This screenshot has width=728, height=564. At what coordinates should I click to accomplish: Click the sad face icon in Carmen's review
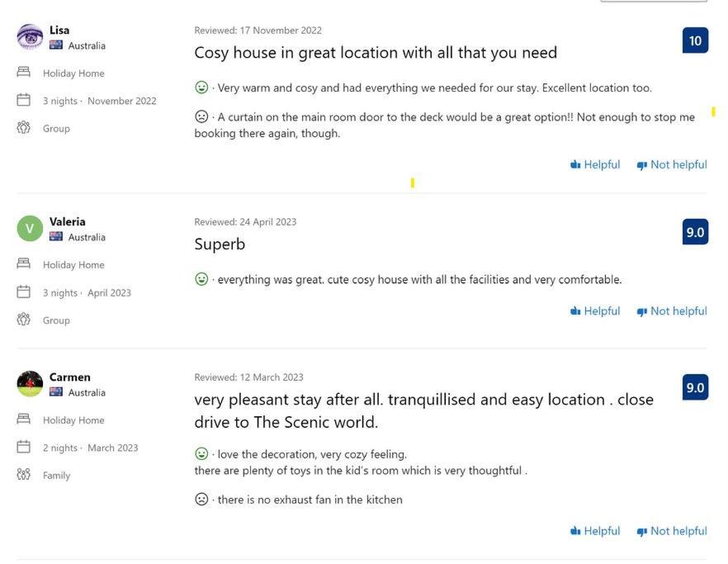tap(201, 500)
